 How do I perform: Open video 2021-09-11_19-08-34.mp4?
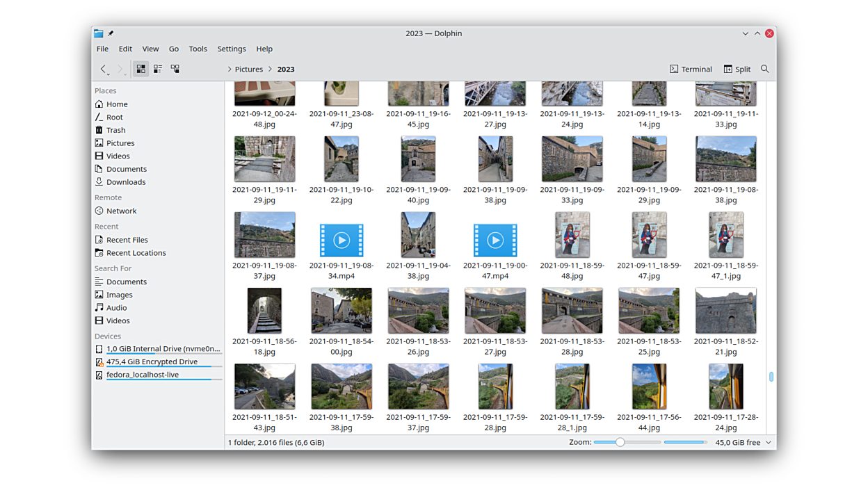341,241
